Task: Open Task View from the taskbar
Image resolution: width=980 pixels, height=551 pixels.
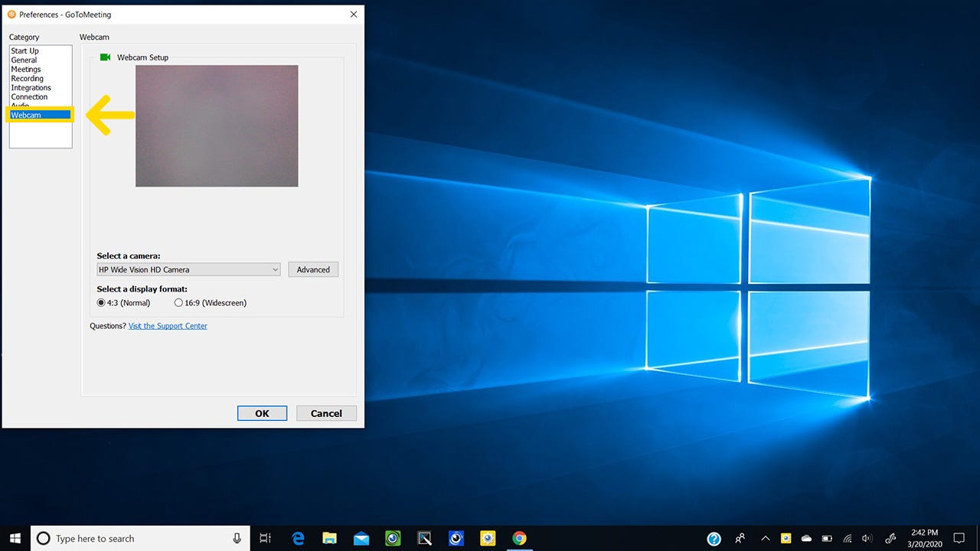Action: (x=265, y=539)
